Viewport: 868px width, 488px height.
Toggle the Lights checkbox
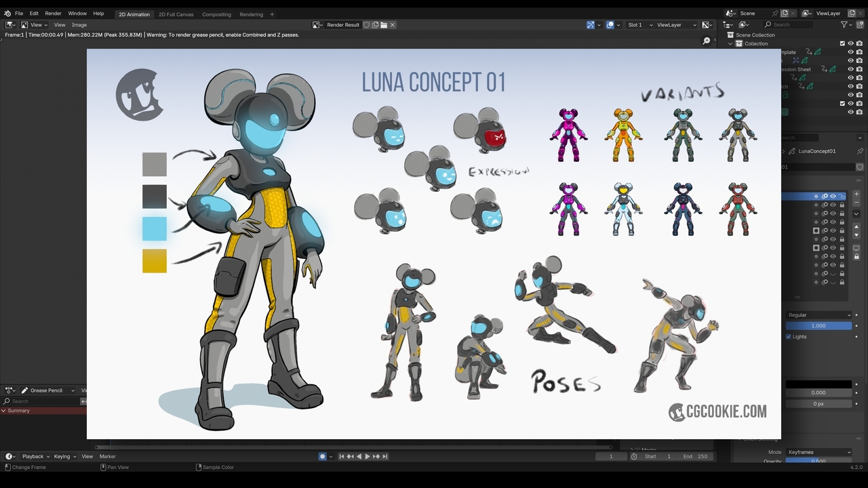(x=789, y=337)
